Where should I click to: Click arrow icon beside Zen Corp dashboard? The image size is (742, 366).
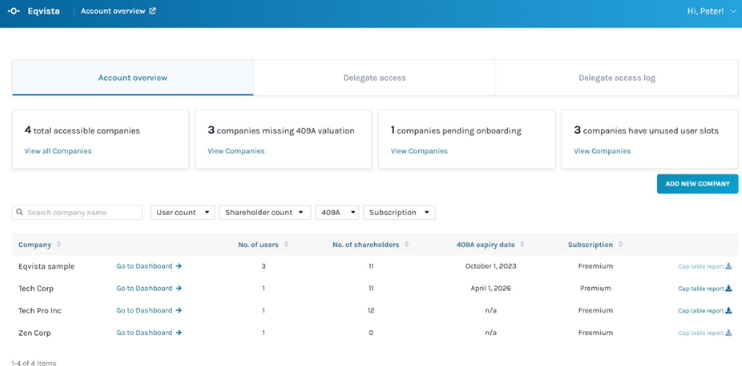[178, 333]
